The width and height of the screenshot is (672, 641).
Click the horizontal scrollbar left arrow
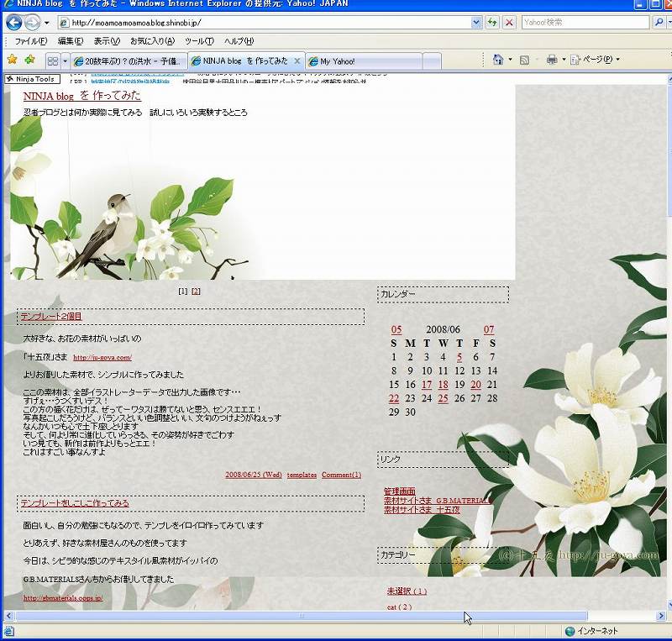[x=8, y=616]
